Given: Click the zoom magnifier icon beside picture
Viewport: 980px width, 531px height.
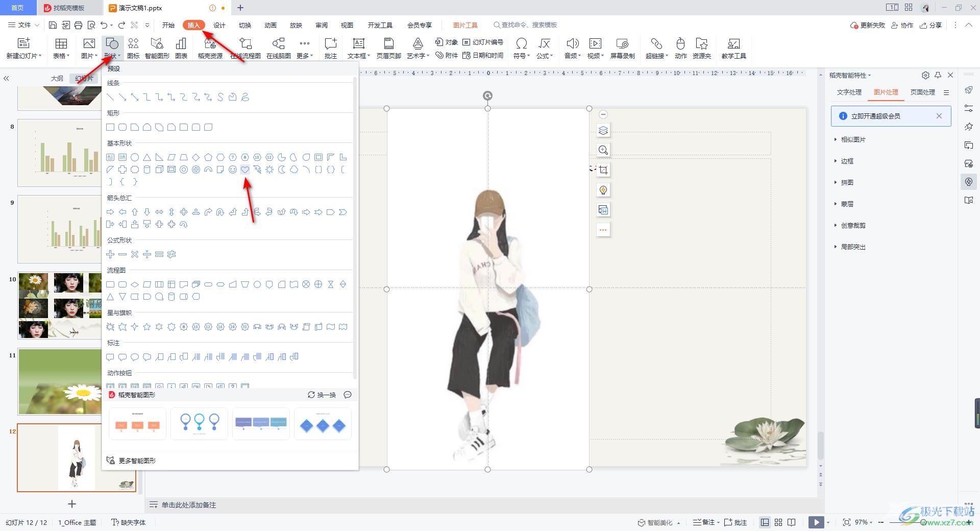Looking at the screenshot, I should [x=603, y=150].
